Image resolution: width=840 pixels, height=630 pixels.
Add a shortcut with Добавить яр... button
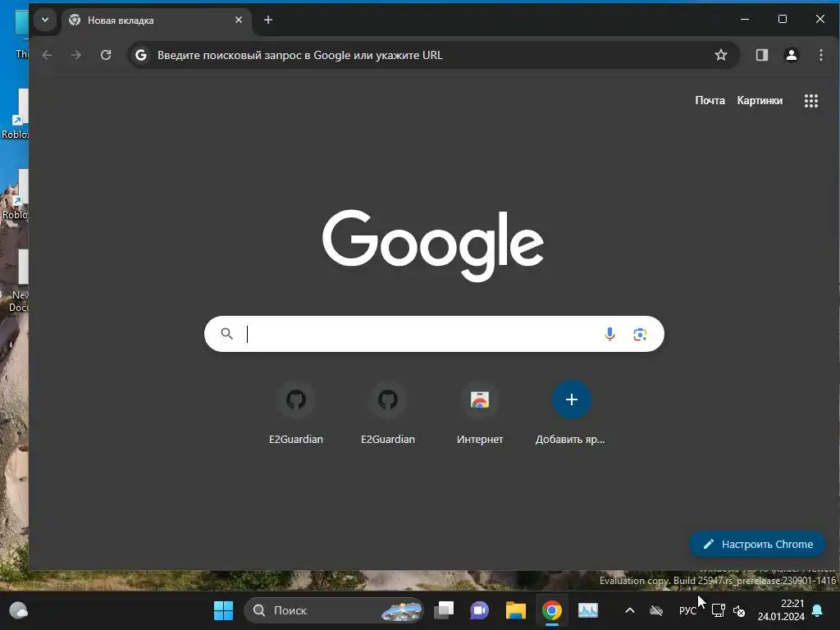pyautogui.click(x=571, y=413)
